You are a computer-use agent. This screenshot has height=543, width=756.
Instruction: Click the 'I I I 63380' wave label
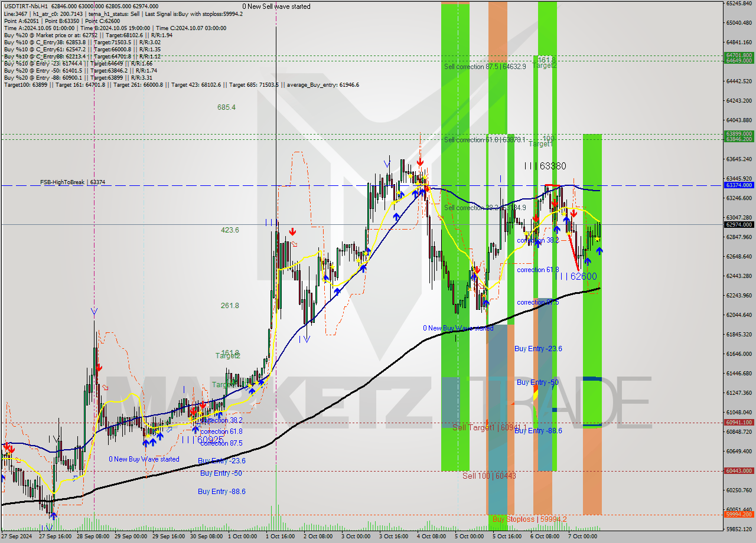tap(545, 166)
